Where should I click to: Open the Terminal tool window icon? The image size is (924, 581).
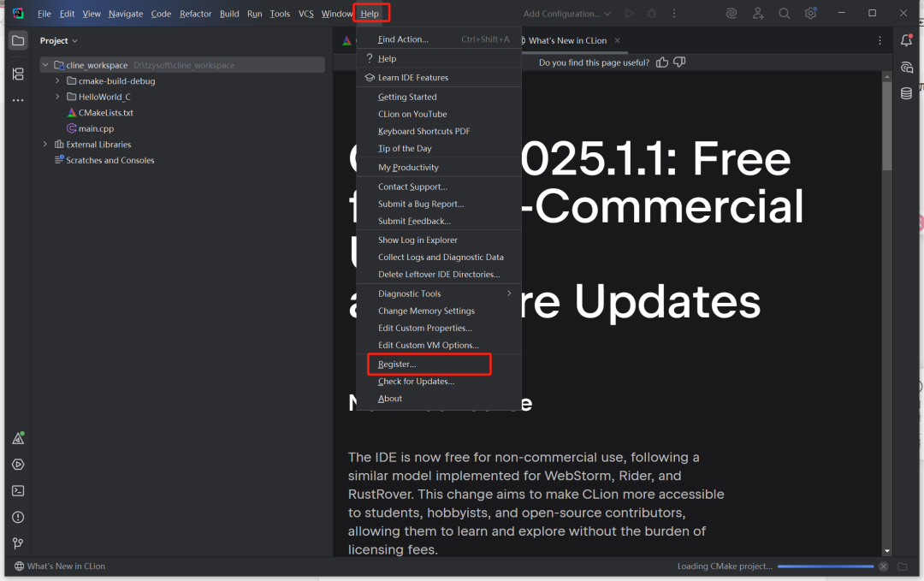[x=18, y=491]
